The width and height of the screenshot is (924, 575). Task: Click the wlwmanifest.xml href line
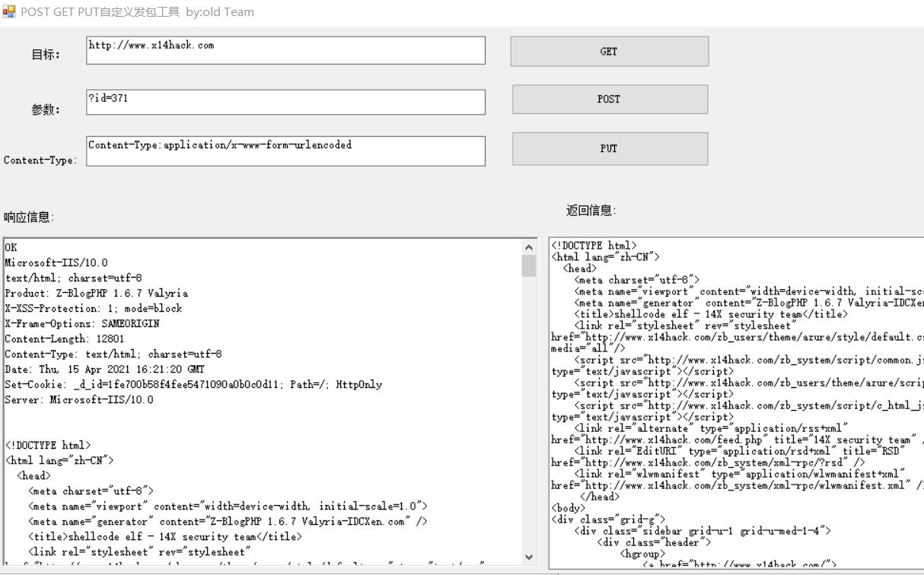pyautogui.click(x=737, y=485)
